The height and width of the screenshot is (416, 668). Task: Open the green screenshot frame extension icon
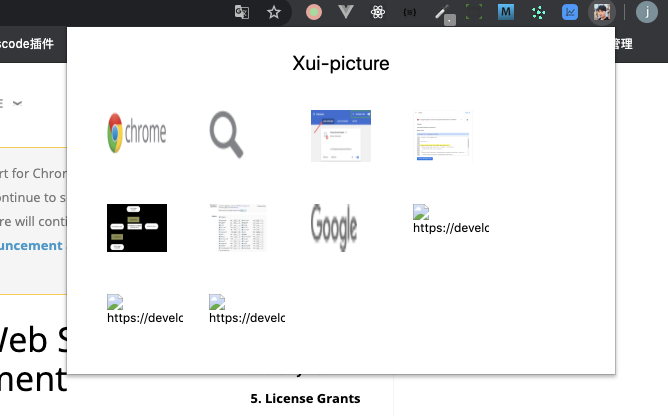[x=474, y=12]
